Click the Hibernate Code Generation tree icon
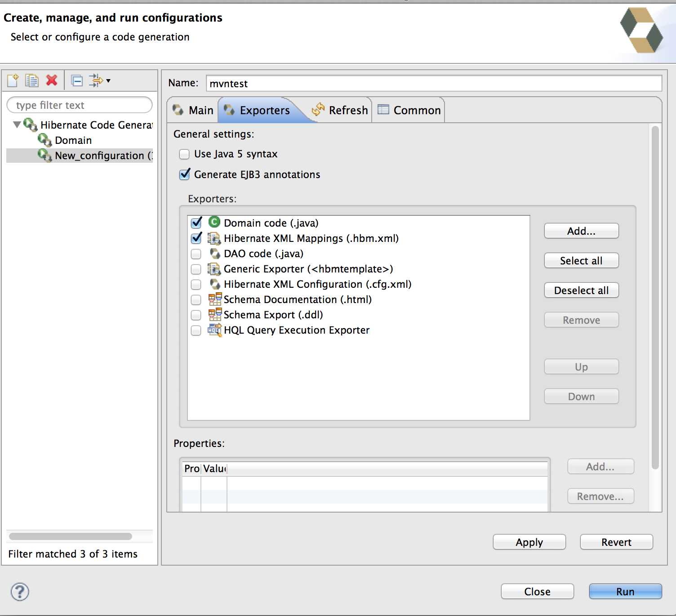 [x=30, y=125]
